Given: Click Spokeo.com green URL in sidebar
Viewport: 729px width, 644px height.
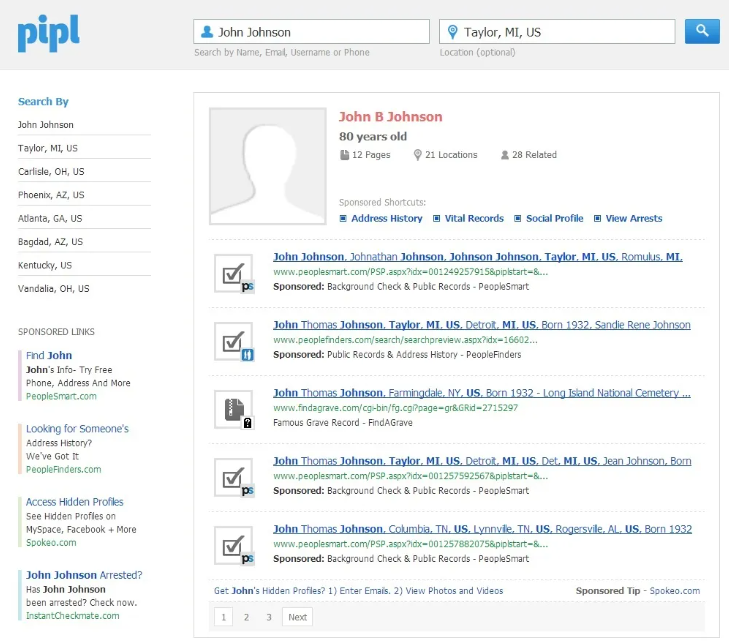Looking at the screenshot, I should [51, 543].
